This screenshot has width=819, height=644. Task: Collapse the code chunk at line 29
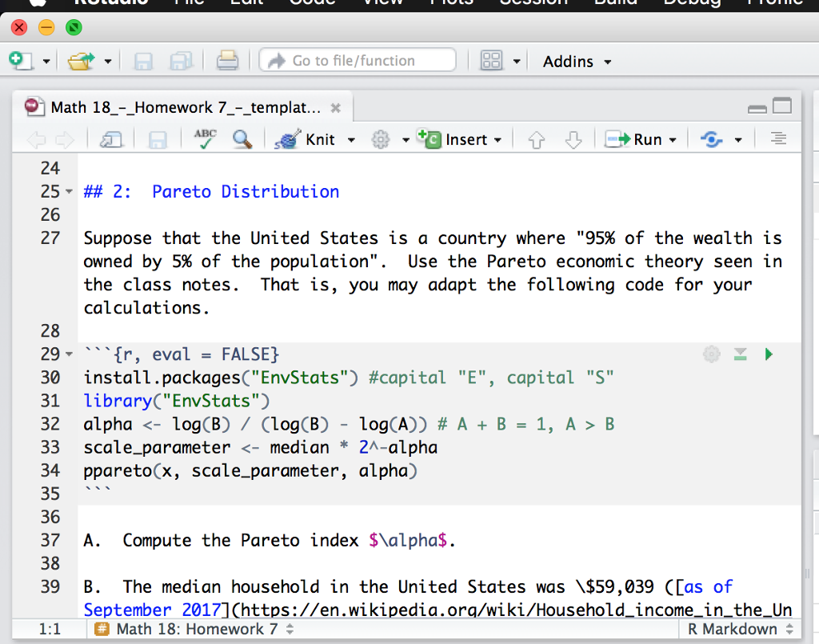68,354
